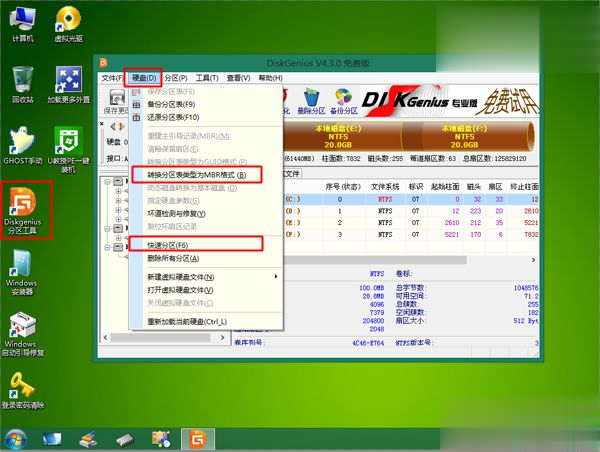Click the 文件系统 column header
This screenshot has width=600, height=452.
(385, 187)
